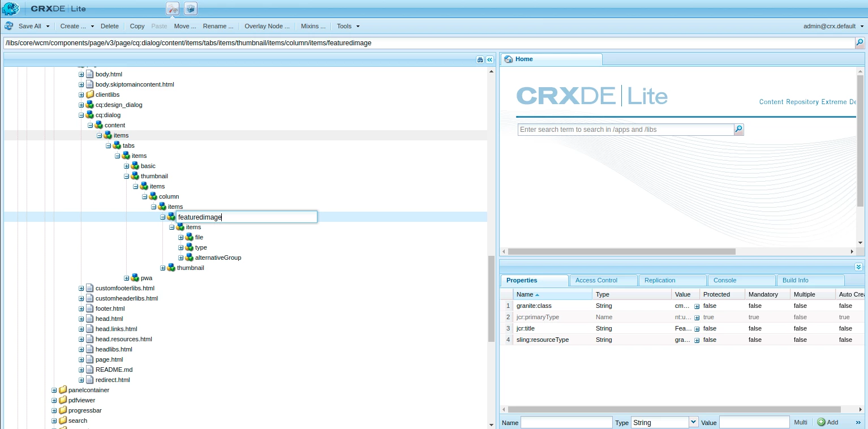The height and width of the screenshot is (429, 868).
Task: Click the repository path address field
Action: (x=428, y=42)
